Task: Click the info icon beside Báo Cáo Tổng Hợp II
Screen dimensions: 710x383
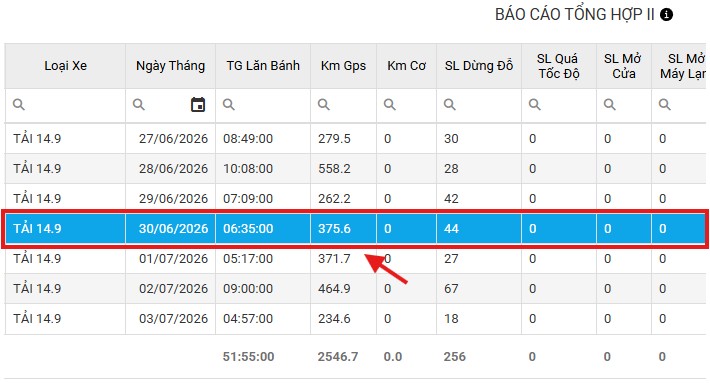Action: click(x=666, y=14)
